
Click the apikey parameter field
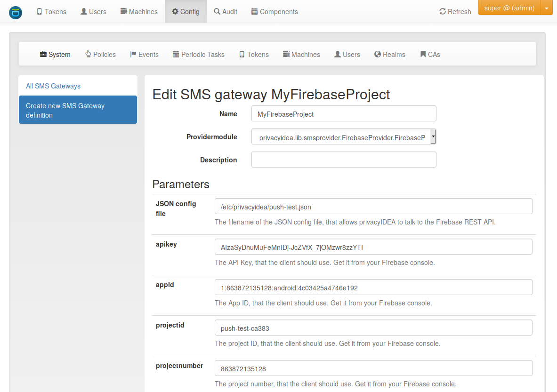[x=373, y=247]
